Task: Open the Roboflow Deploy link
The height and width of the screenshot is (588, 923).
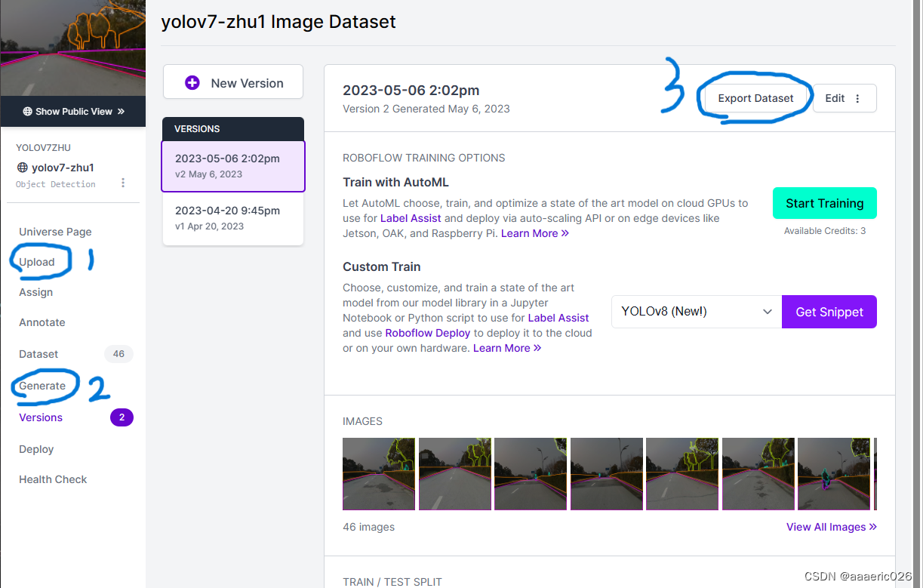Action: tap(428, 333)
